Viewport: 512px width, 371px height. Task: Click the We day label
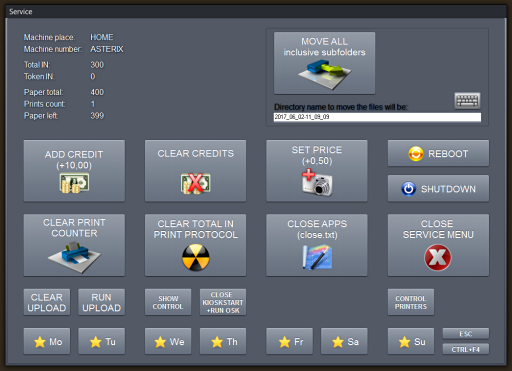pyautogui.click(x=177, y=342)
